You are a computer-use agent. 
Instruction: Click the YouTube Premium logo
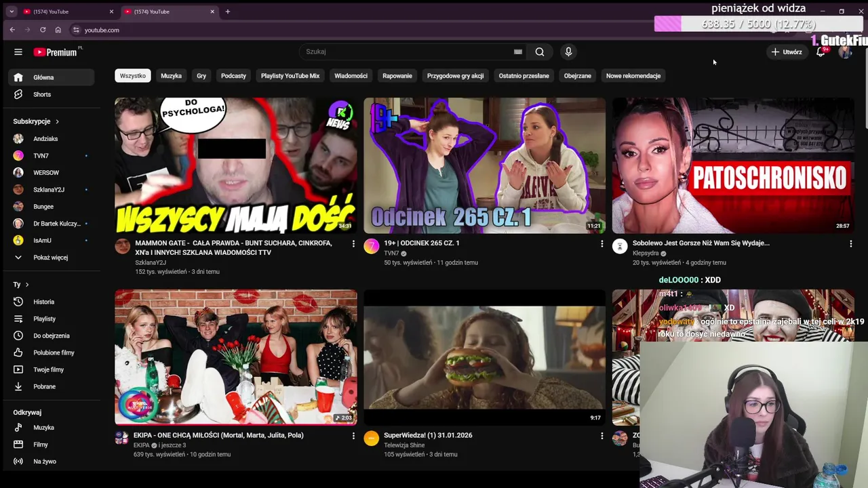pos(56,52)
